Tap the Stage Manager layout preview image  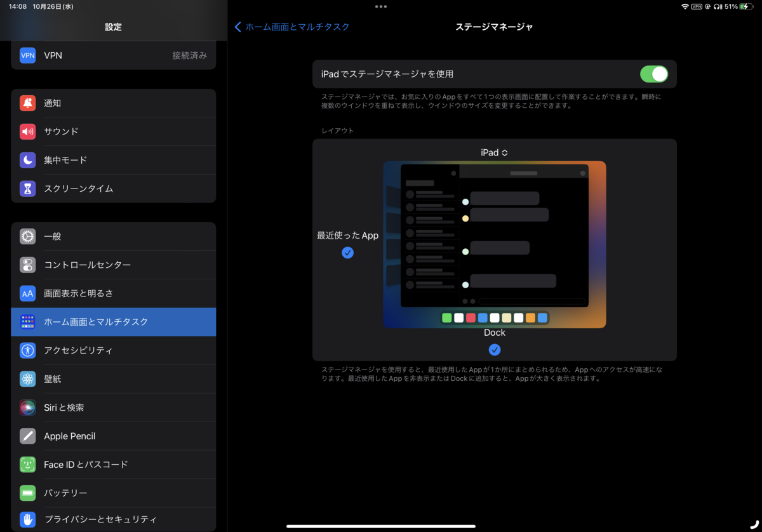pos(495,244)
